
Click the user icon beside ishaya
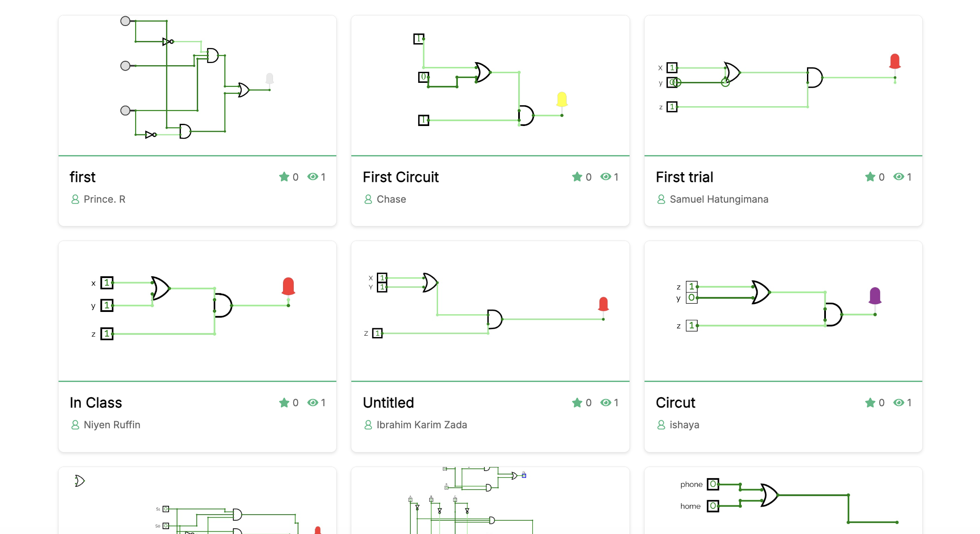[661, 425]
